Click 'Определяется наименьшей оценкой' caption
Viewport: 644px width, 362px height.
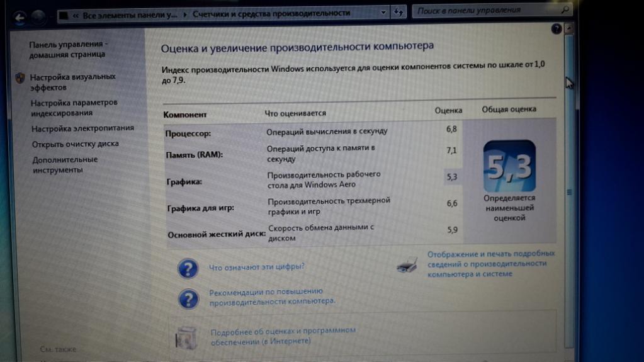509,208
